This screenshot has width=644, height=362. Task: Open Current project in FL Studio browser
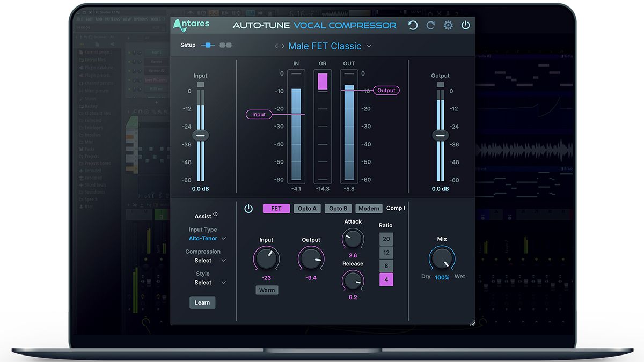pyautogui.click(x=94, y=52)
